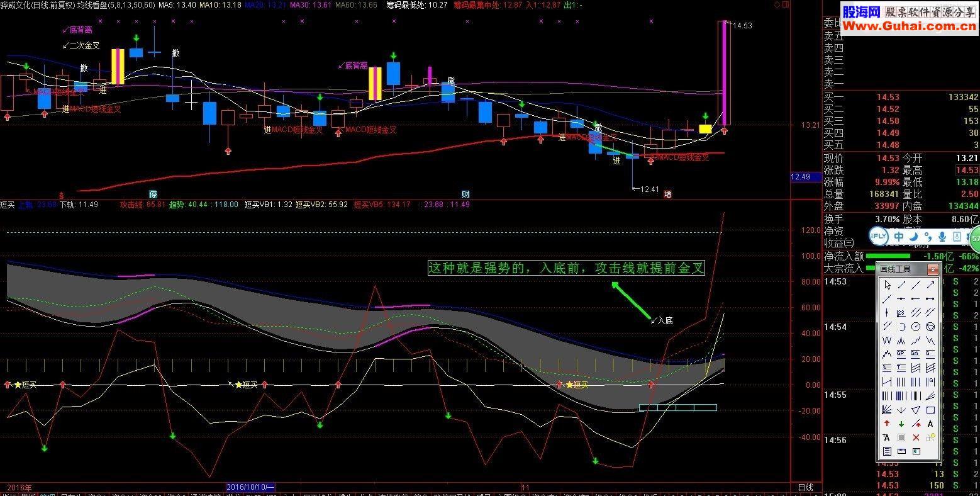Close the 画线工具 panel
The height and width of the screenshot is (496, 980).
(x=933, y=269)
